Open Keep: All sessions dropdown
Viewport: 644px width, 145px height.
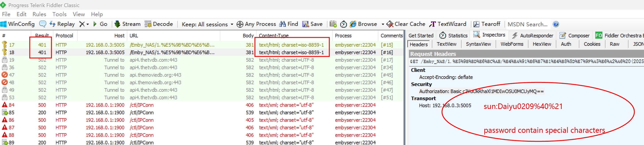tap(207, 25)
